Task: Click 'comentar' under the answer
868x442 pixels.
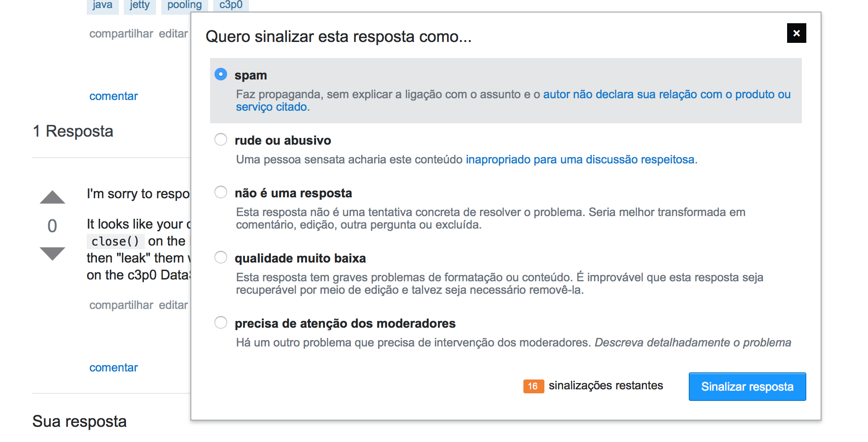Action: (114, 367)
